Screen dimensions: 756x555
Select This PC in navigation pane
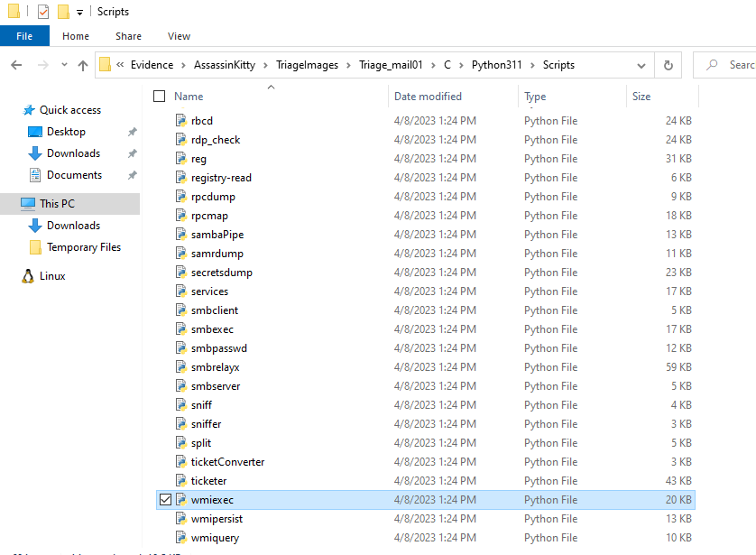pos(57,203)
